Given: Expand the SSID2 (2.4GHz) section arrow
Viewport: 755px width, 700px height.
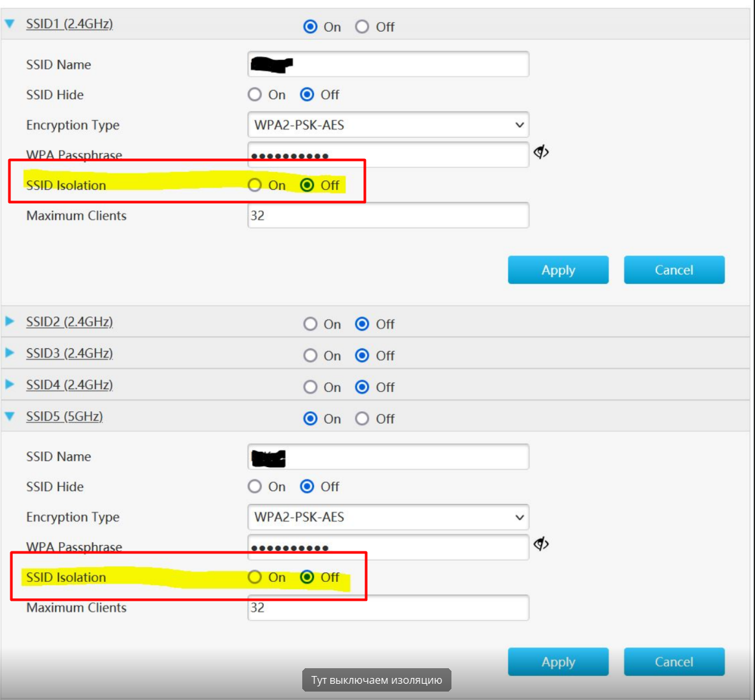Looking at the screenshot, I should coord(10,321).
